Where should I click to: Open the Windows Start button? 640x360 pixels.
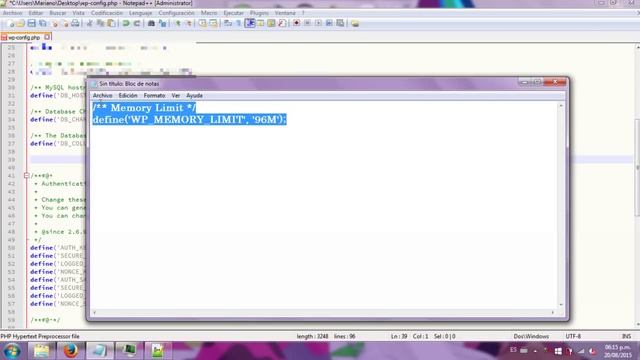(12, 351)
